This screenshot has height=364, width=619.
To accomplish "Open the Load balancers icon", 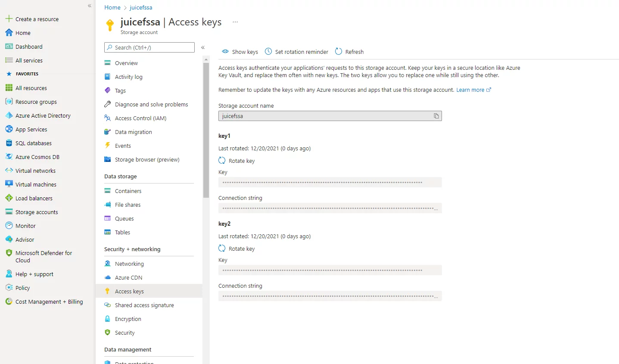I will point(9,198).
